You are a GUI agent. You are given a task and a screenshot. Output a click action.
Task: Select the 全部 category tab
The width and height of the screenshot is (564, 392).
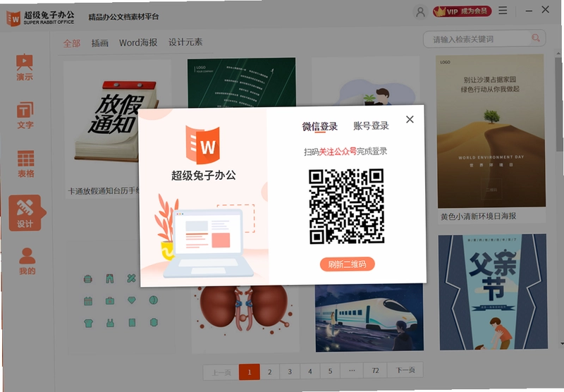(72, 44)
